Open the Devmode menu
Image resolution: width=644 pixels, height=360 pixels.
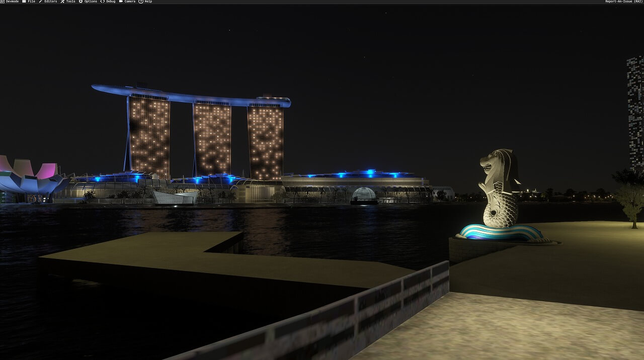(x=10, y=2)
